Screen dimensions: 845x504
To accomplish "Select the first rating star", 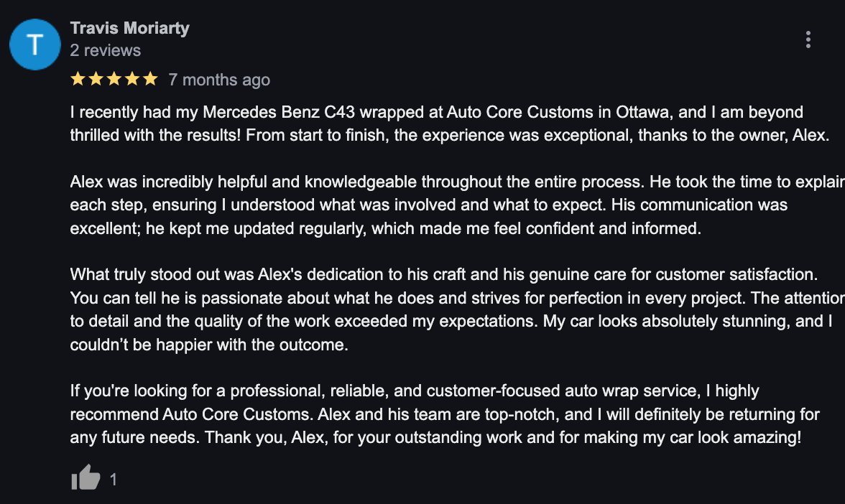I will (x=78, y=79).
